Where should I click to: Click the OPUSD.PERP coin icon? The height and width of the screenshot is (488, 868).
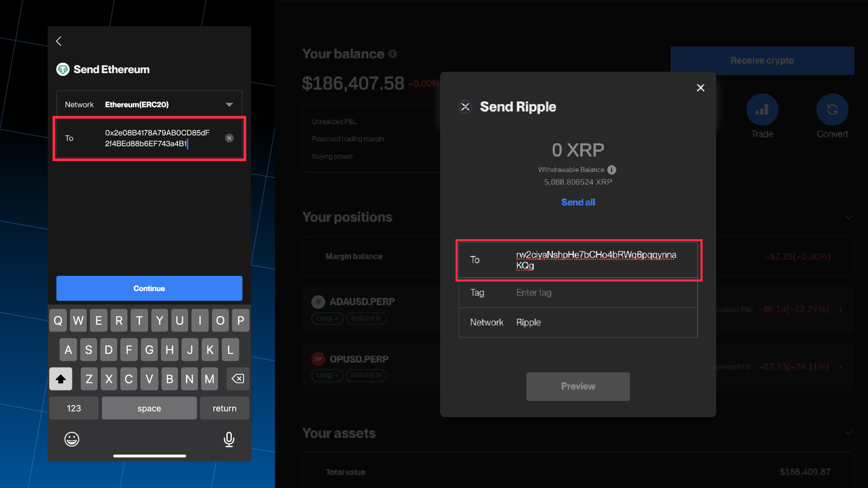[x=319, y=359]
